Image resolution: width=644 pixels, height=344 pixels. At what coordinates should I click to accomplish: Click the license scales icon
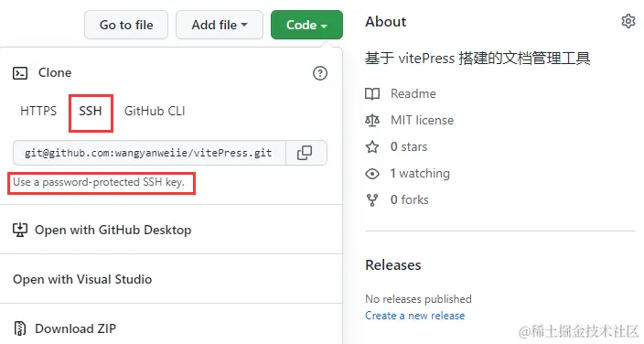click(372, 121)
